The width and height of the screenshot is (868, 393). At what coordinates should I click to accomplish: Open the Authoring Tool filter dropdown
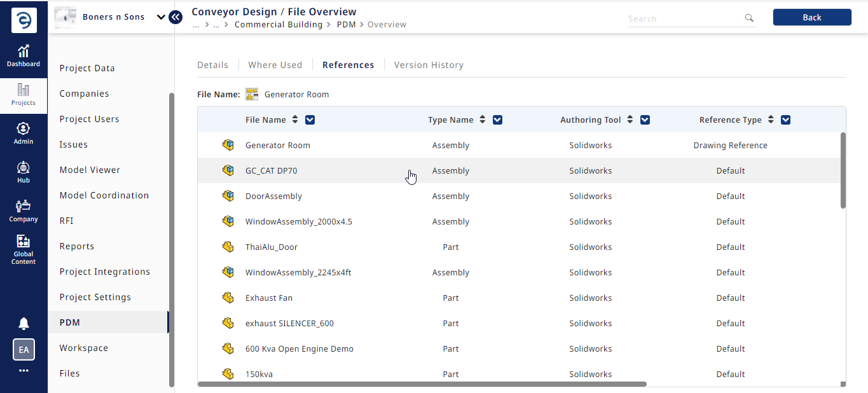[645, 120]
